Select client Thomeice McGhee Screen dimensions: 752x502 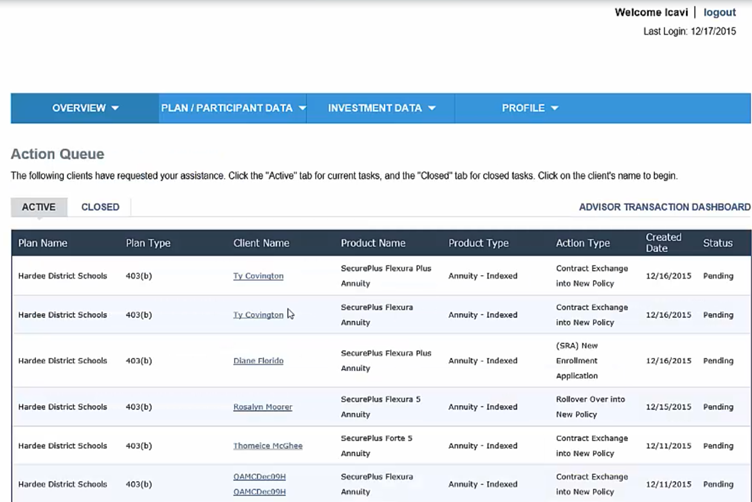[267, 446]
